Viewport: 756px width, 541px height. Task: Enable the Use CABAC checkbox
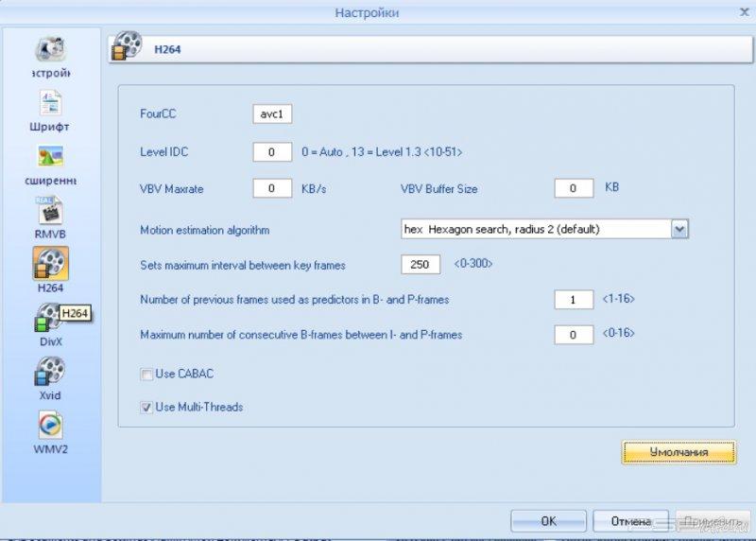(x=146, y=375)
